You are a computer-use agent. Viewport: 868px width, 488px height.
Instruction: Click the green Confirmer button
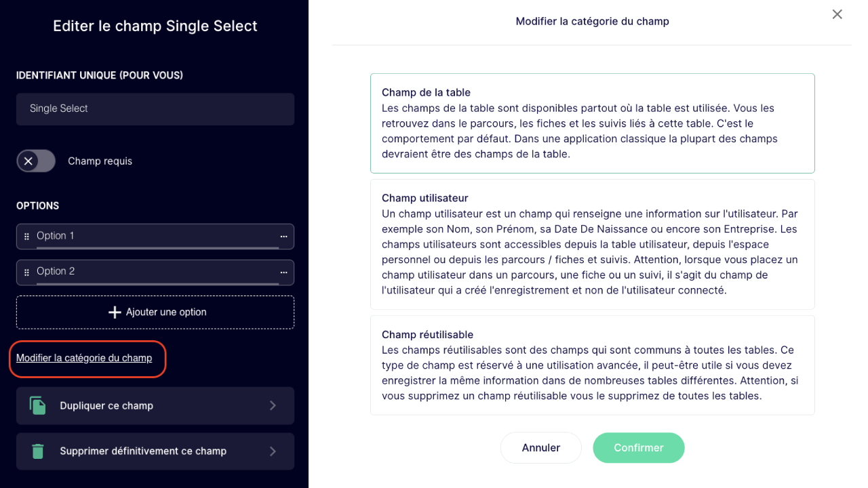click(x=639, y=448)
